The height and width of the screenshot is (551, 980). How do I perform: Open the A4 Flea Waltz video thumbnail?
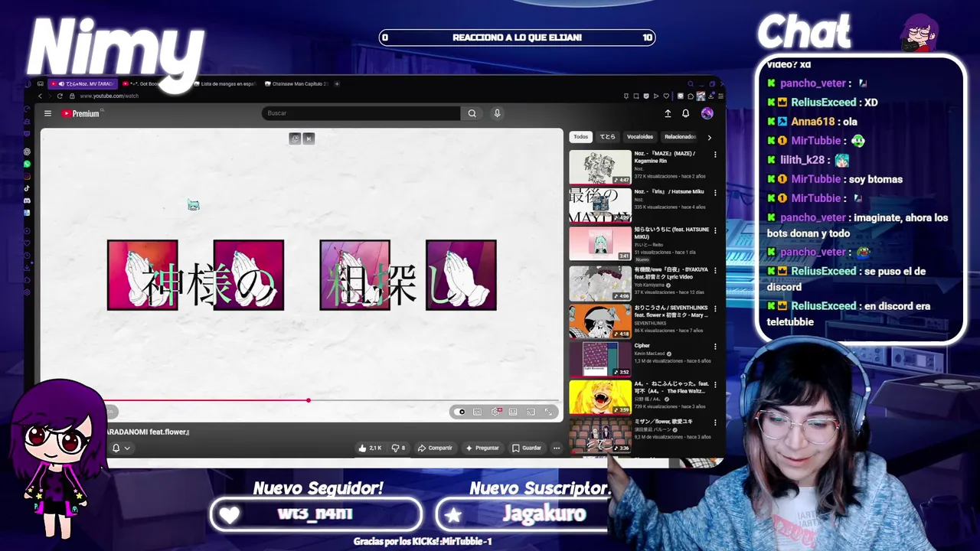(x=600, y=397)
